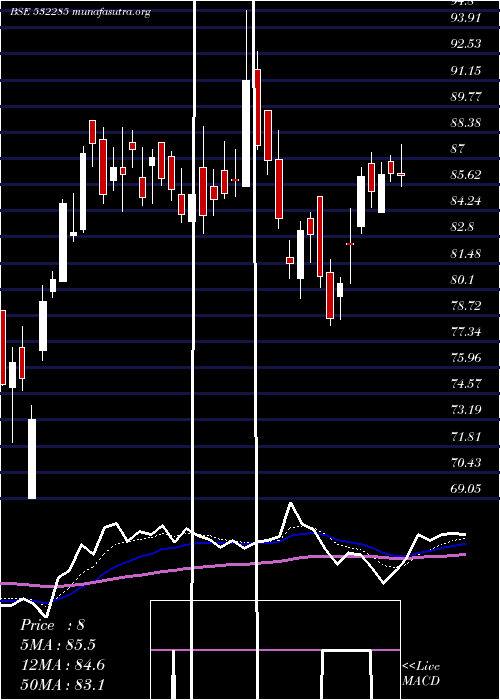The width and height of the screenshot is (500, 700).
Task: Click the 78.72 price axis label
Action: (466, 305)
